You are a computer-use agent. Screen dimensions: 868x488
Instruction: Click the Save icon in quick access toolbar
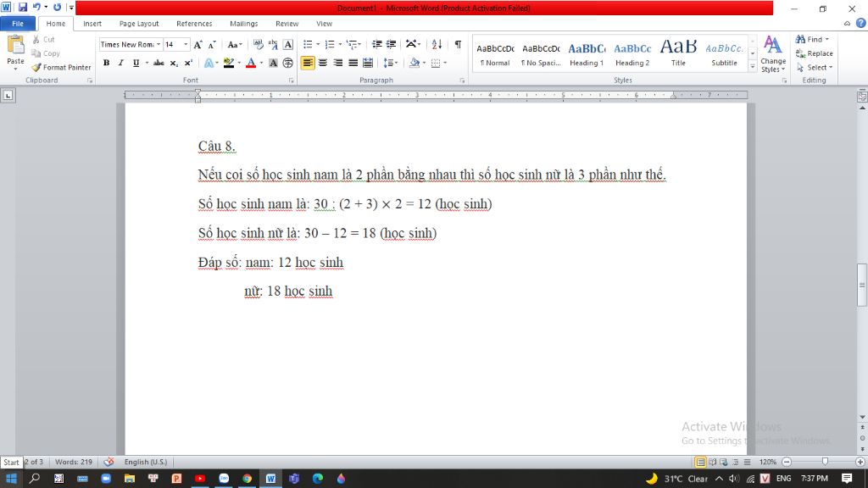pyautogui.click(x=23, y=7)
